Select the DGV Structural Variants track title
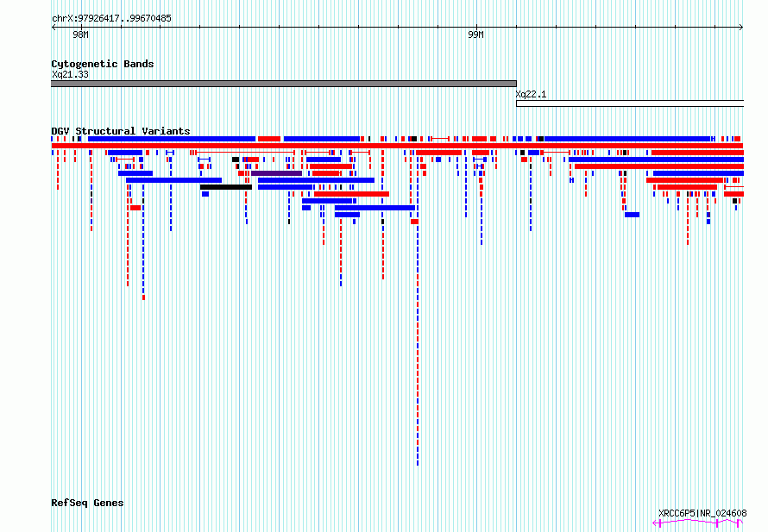The height and width of the screenshot is (532, 768). tap(121, 131)
